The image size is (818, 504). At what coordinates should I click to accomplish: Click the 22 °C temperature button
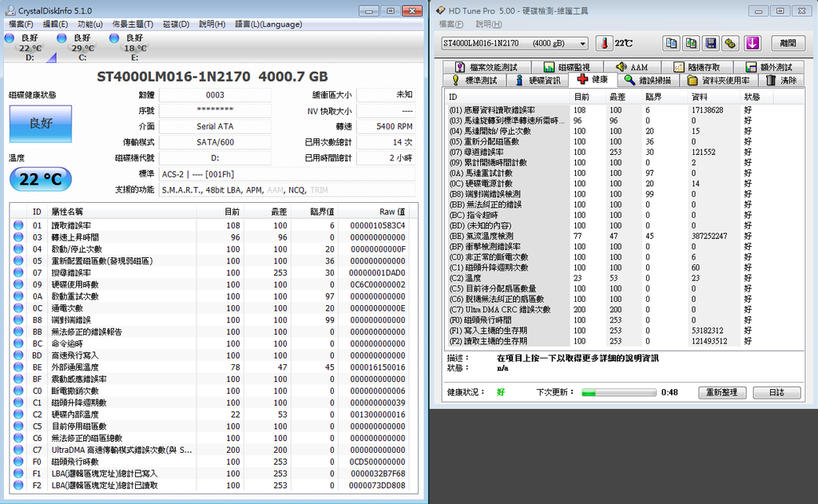(41, 180)
